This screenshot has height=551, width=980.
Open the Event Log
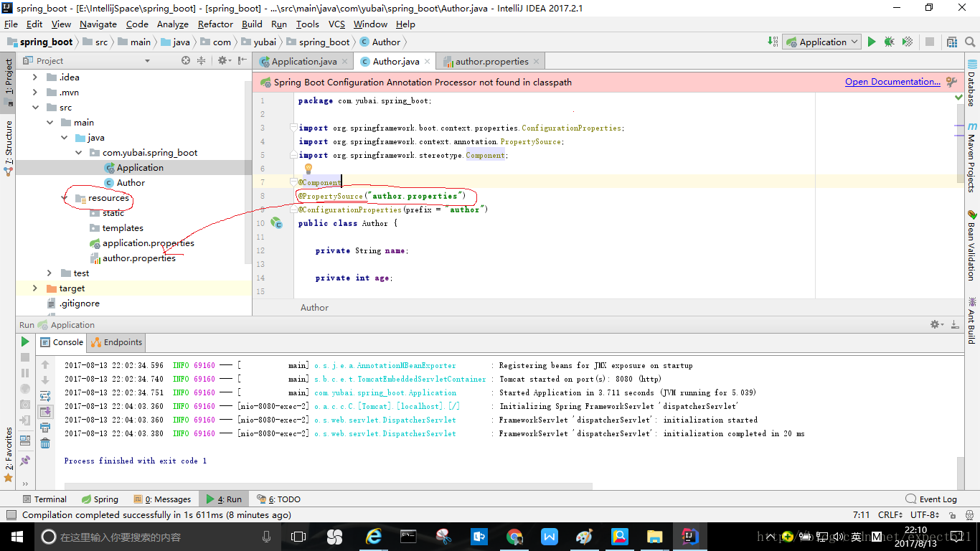pos(931,499)
